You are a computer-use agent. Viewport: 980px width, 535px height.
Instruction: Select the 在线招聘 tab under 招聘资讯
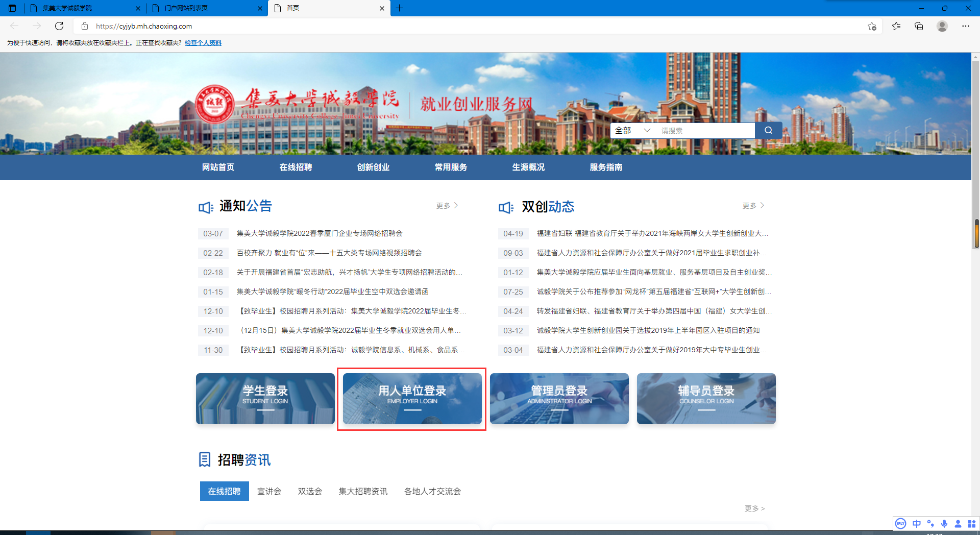tap(225, 491)
